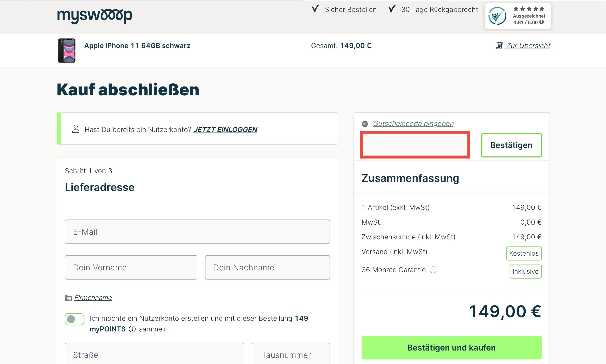Expand the Firmenname link
The width and height of the screenshot is (606, 364).
[93, 298]
